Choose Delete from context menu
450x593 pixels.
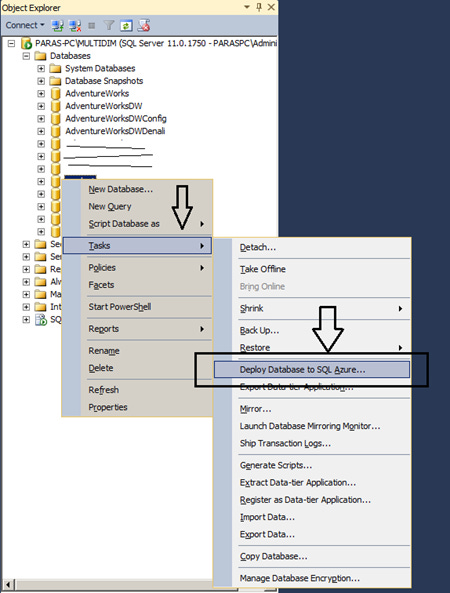(x=137, y=368)
